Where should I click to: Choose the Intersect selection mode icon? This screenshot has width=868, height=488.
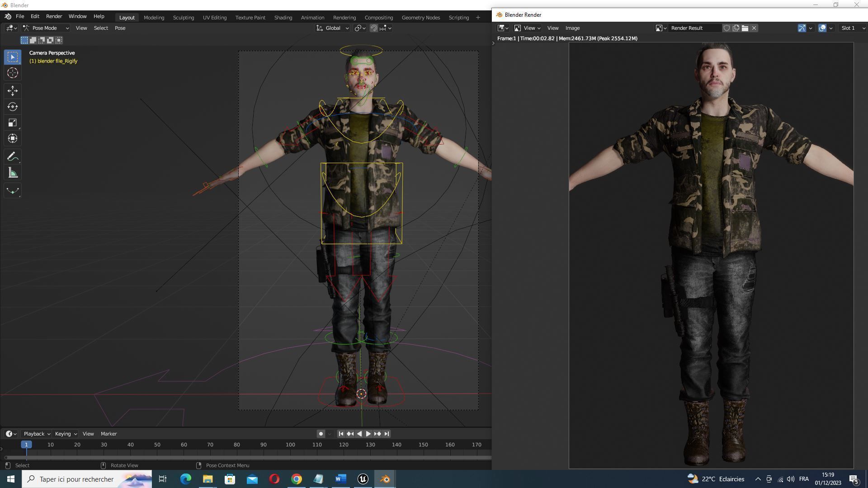coord(59,40)
